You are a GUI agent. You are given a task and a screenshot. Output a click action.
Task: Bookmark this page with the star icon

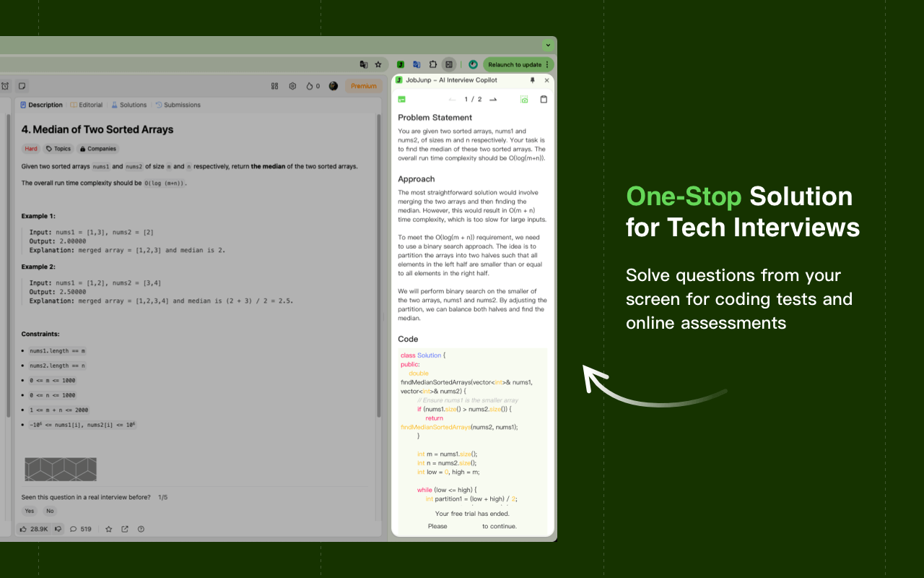pyautogui.click(x=378, y=64)
